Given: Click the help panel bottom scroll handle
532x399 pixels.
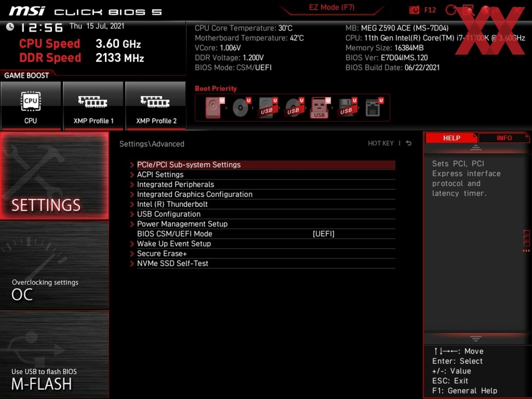Looking at the screenshot, I should pos(476,338).
